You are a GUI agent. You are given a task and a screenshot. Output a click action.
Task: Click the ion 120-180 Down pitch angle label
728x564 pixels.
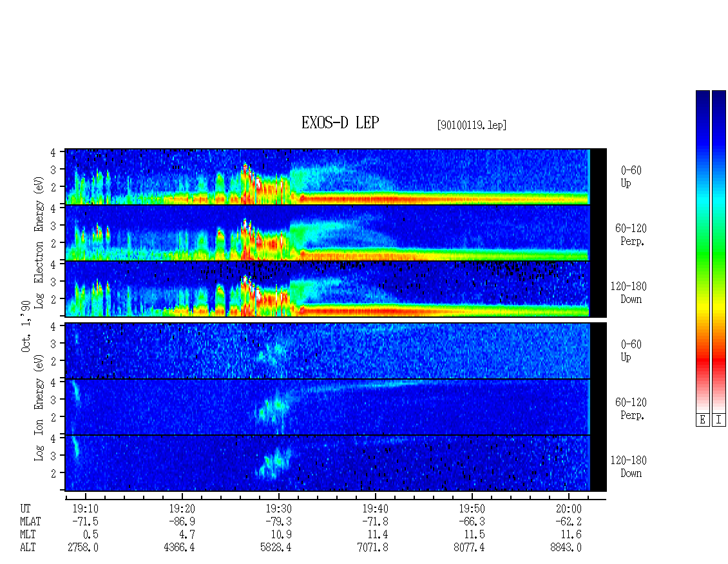tap(629, 467)
